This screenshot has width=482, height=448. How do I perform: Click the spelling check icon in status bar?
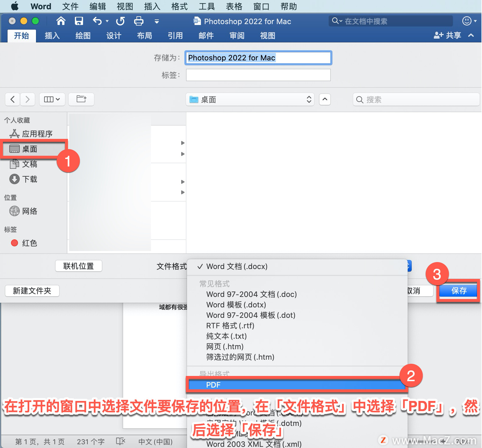pyautogui.click(x=121, y=441)
